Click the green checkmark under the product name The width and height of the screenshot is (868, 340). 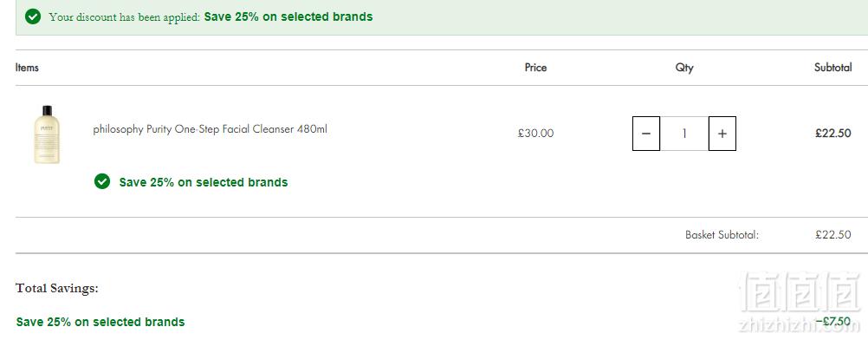[x=102, y=181]
